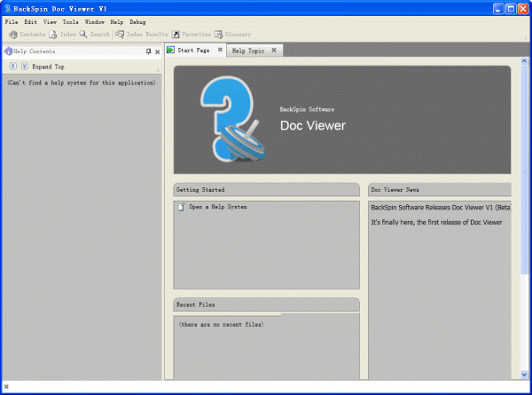This screenshot has height=395, width=532.
Task: Click the document icon beside Open a Help System
Action: pyautogui.click(x=181, y=207)
